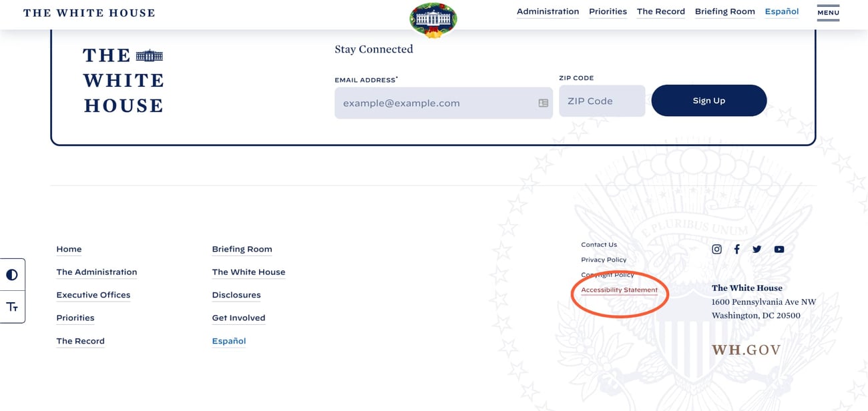Select Priorities in the top navigation
The width and height of the screenshot is (868, 411).
[x=608, y=11]
